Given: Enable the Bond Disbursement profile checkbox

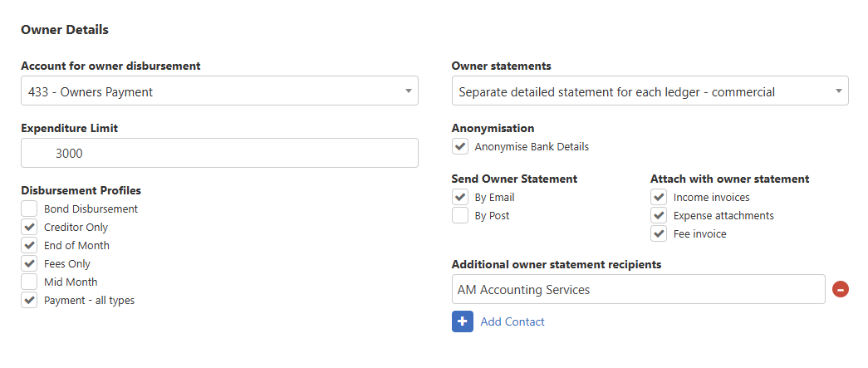Looking at the screenshot, I should pos(30,209).
